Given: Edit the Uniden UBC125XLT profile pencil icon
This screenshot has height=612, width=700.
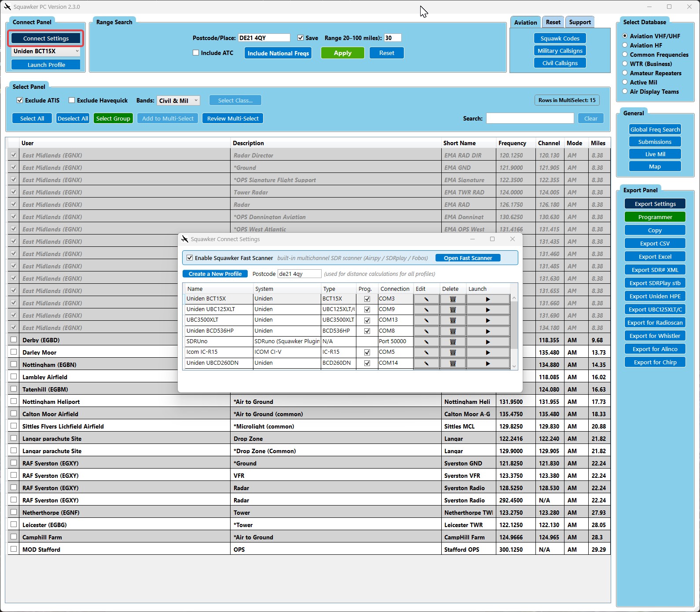Looking at the screenshot, I should pos(426,310).
